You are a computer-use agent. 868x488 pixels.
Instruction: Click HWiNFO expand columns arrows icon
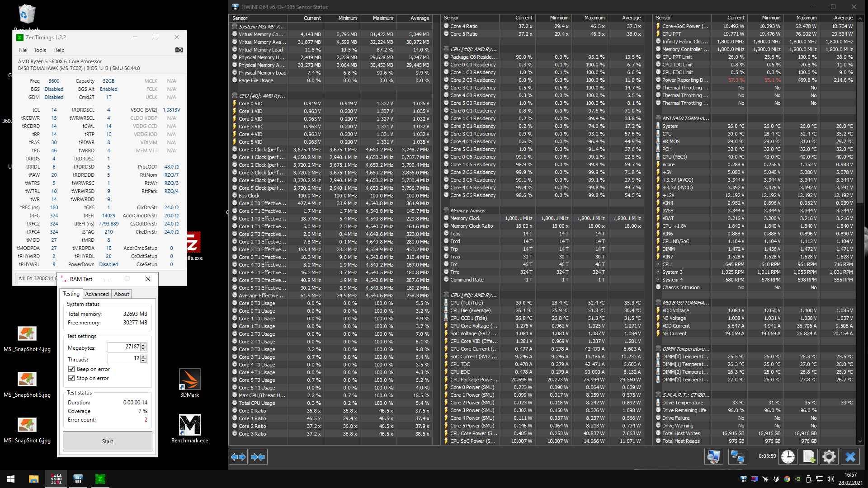pyautogui.click(x=238, y=457)
